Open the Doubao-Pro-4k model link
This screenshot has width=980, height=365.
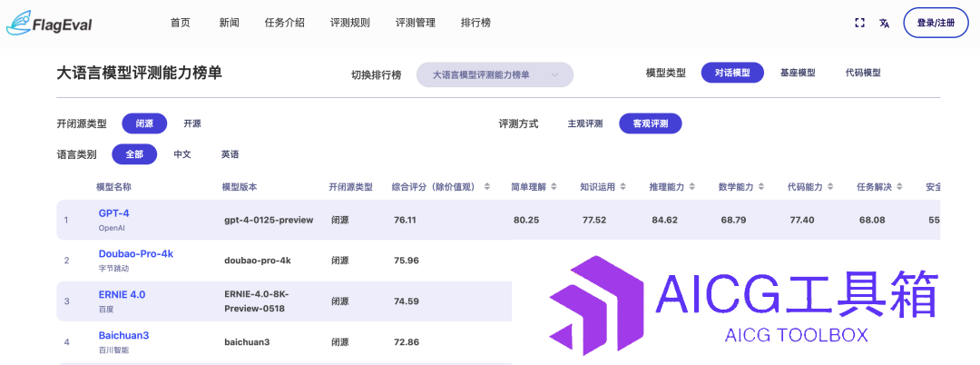tap(135, 253)
